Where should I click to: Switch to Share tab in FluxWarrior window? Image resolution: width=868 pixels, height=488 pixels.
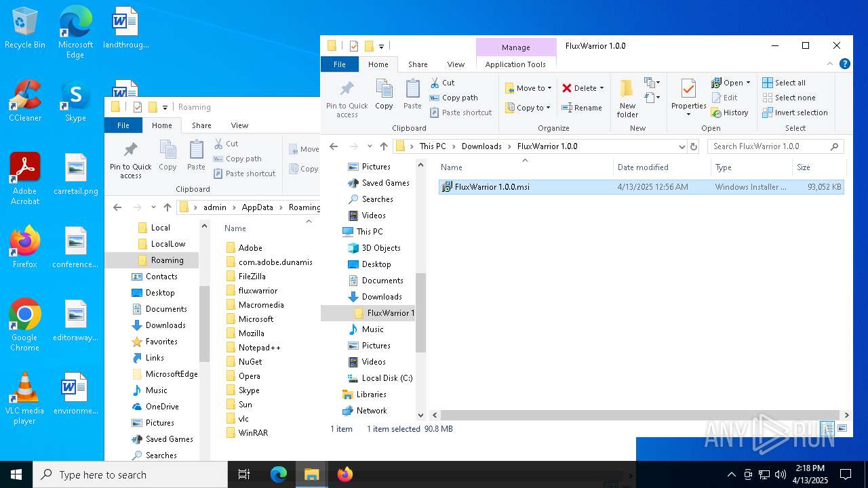pyautogui.click(x=418, y=64)
